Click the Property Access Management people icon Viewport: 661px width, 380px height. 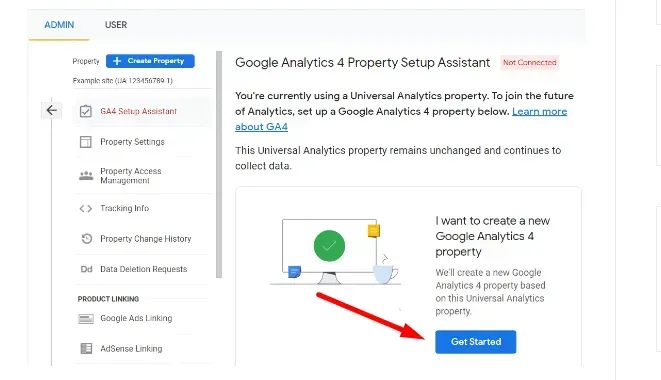[86, 175]
